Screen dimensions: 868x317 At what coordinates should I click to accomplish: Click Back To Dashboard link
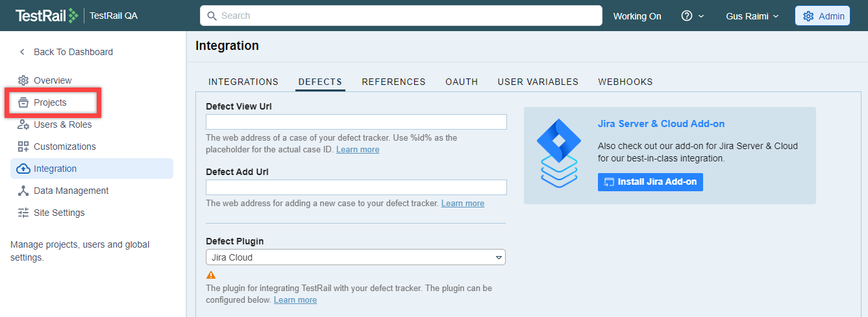(73, 52)
